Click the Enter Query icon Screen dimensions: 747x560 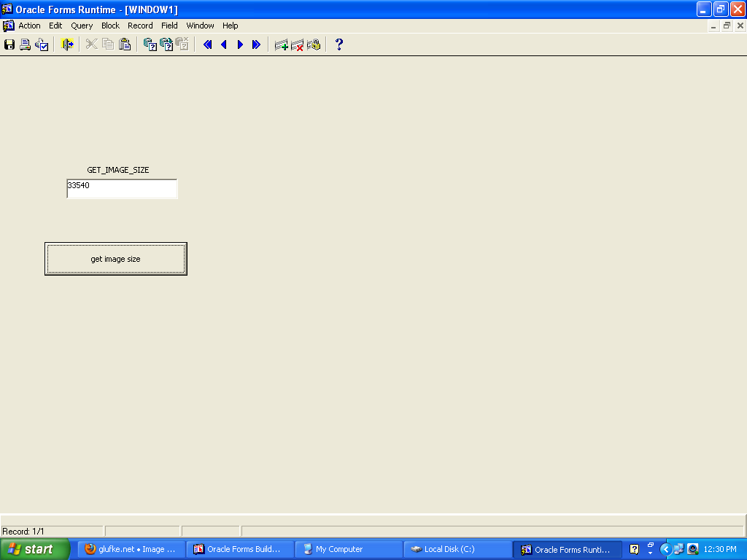tap(150, 44)
